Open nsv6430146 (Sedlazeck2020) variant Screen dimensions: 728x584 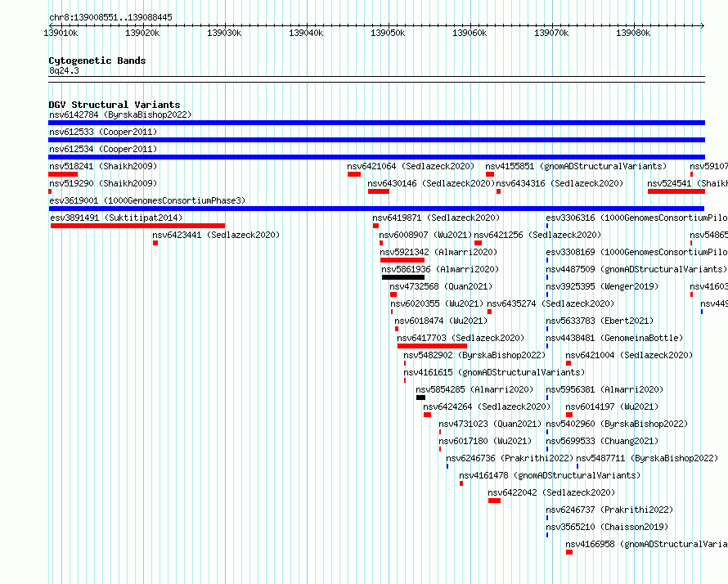point(431,183)
